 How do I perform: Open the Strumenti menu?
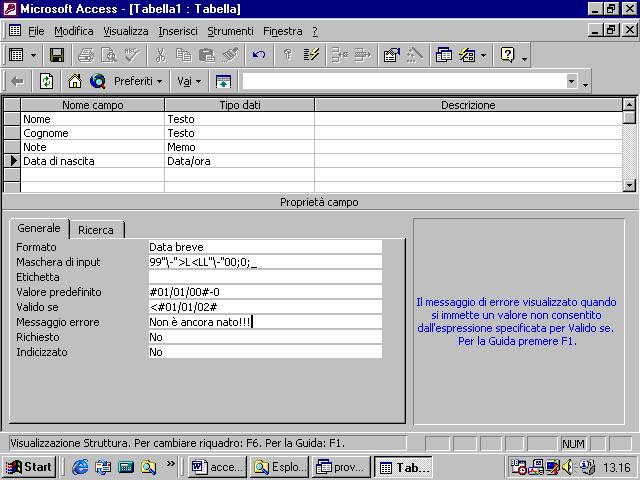230,31
